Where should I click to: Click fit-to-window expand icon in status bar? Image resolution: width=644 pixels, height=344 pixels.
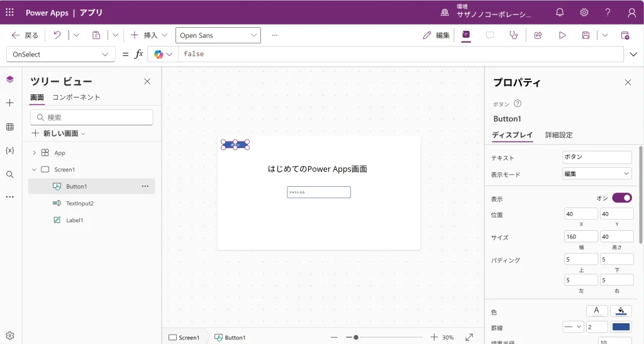(x=469, y=337)
